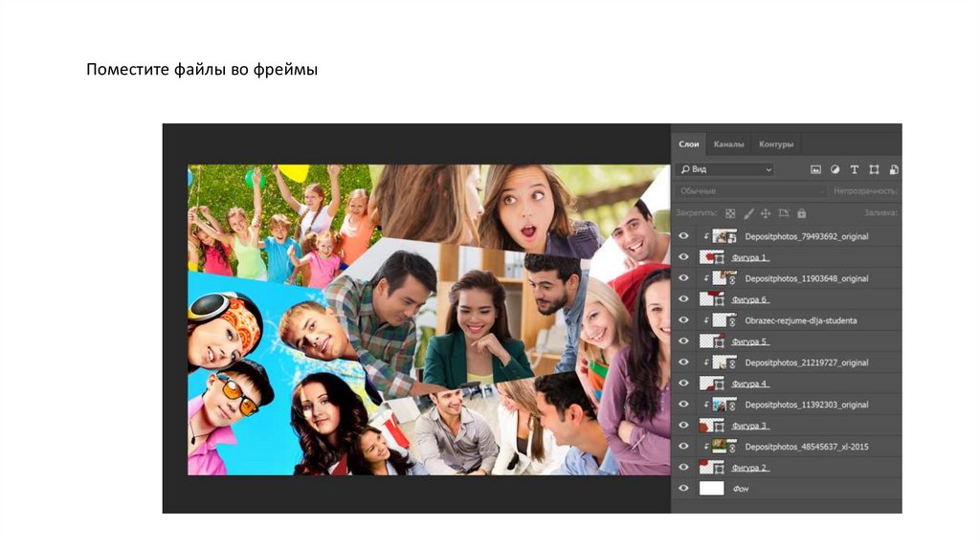
Task: Select layer name Depositphotos_21219727_original
Action: click(x=806, y=362)
